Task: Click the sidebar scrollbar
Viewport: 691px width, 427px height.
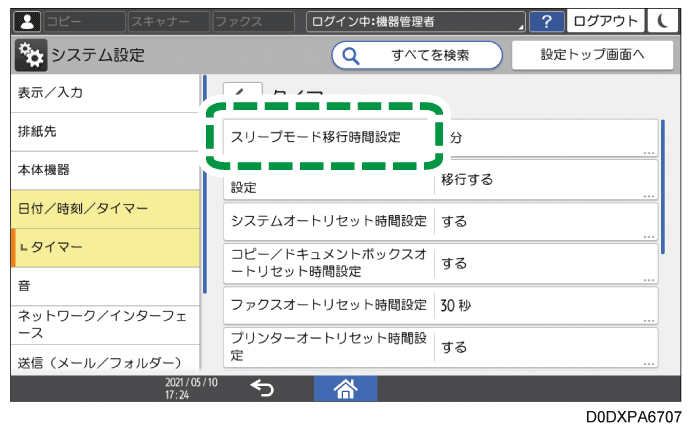Action: (205, 184)
